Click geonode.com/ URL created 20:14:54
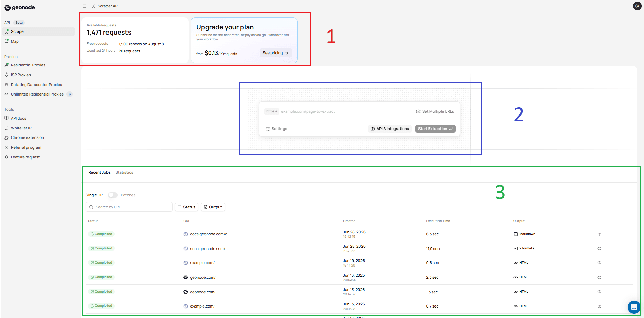The image size is (644, 318). pyautogui.click(x=202, y=277)
